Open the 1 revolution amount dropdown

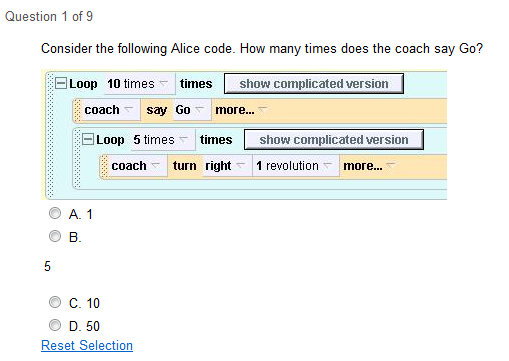tap(328, 165)
